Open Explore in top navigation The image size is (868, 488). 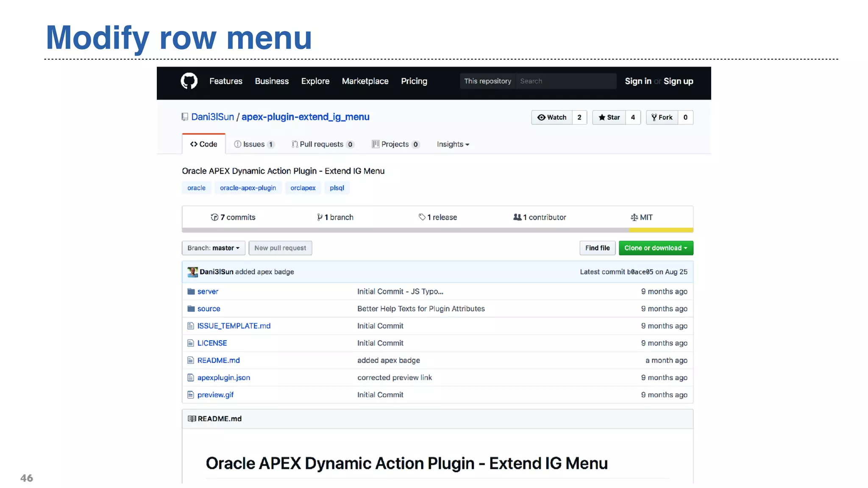click(315, 81)
